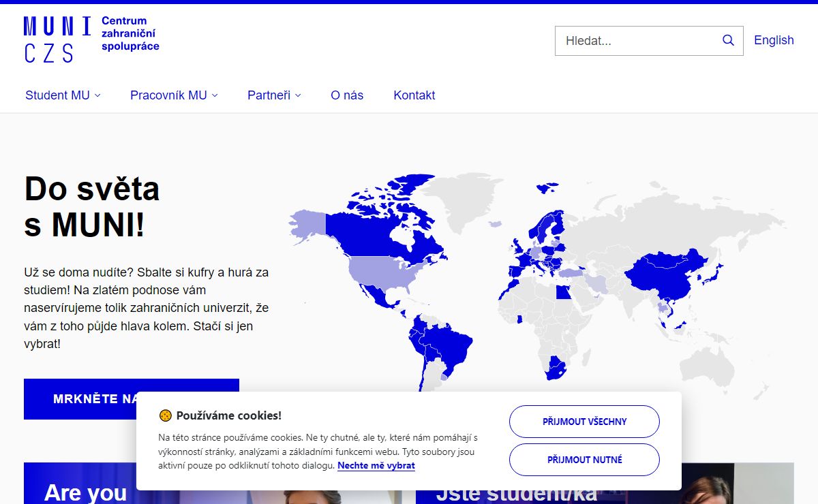Click Centrum zahraniční spolupráce title text
This screenshot has width=818, height=504.
130,34
